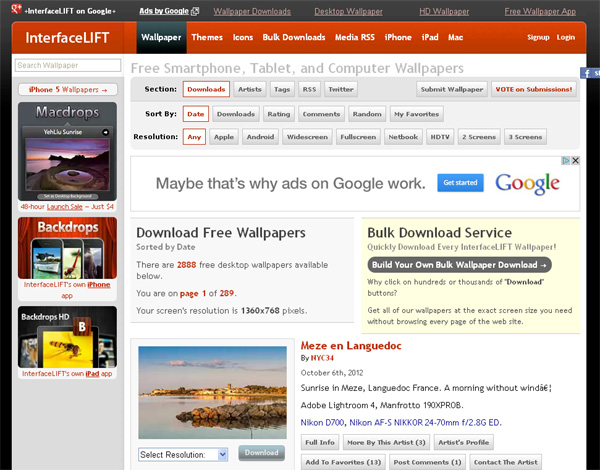Click the InterfaceLIFT logo
The width and height of the screenshot is (600, 470).
coord(67,38)
